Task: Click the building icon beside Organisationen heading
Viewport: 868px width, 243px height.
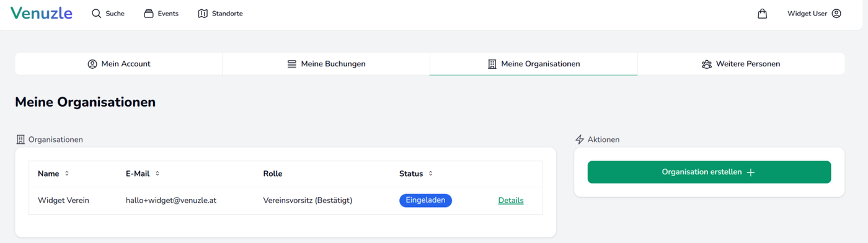Action: click(x=20, y=139)
